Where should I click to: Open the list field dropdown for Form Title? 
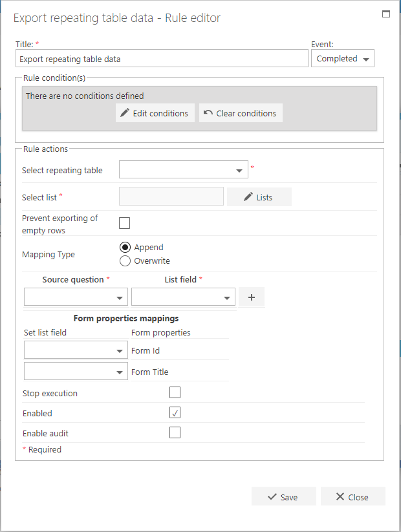pos(76,371)
